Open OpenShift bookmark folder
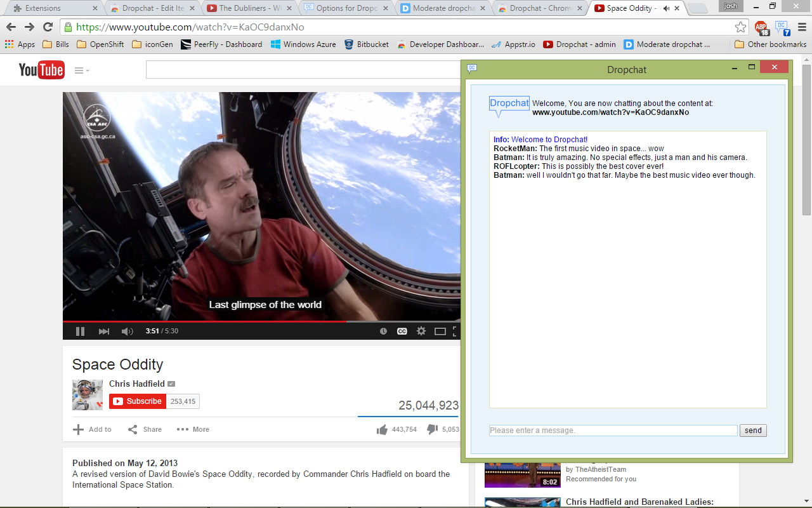812x508 pixels. pyautogui.click(x=100, y=44)
